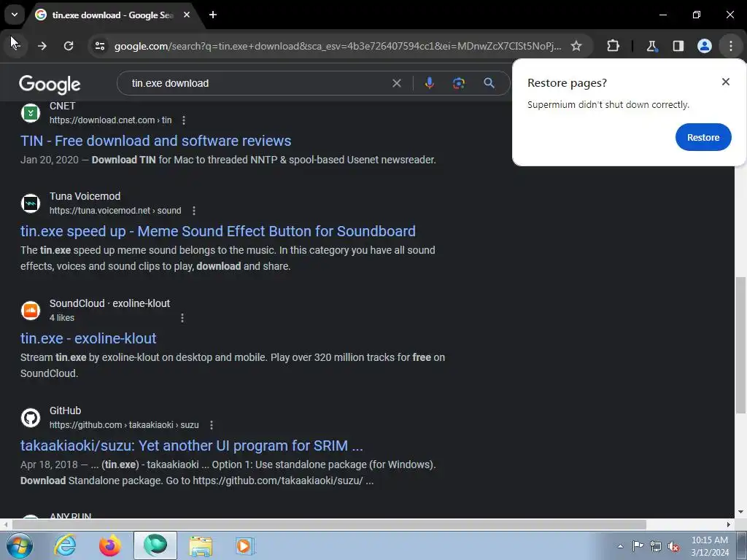Open tin.exe speed up Meme Sound Effect link

[218, 231]
